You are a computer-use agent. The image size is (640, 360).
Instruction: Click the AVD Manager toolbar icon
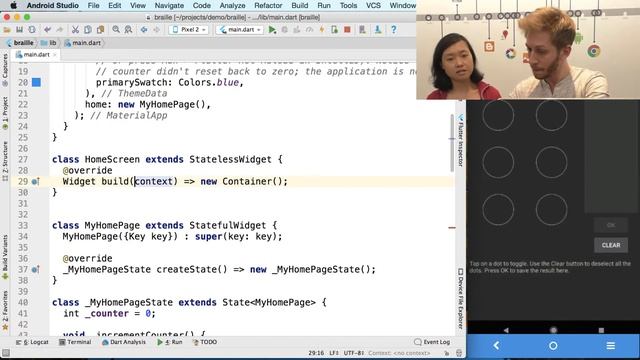point(362,30)
